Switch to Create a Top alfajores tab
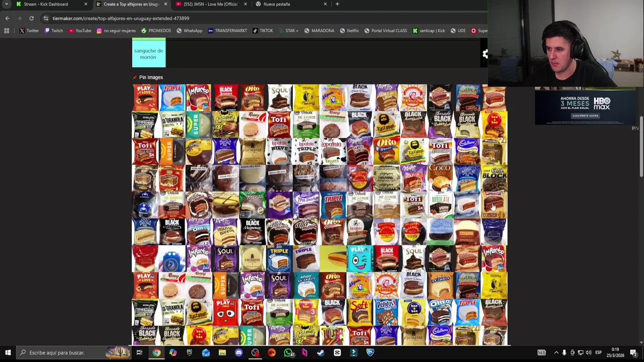 pos(131,4)
